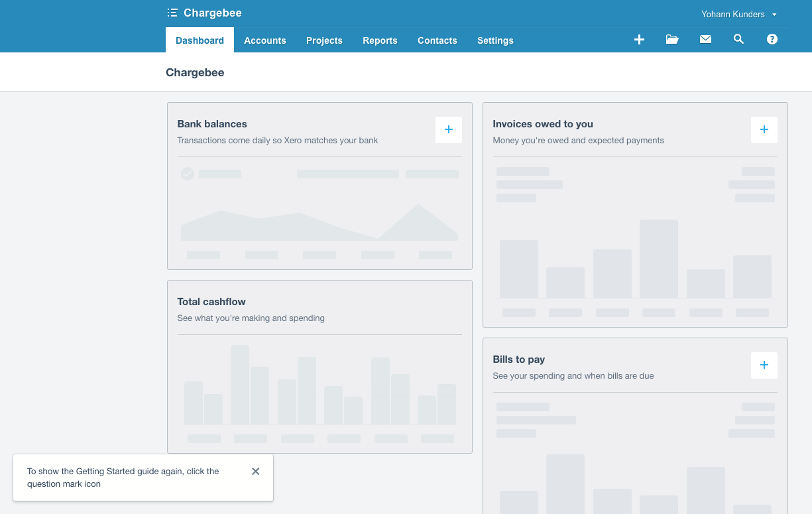This screenshot has width=812, height=514.
Task: Open the Projects menu
Action: click(x=324, y=40)
